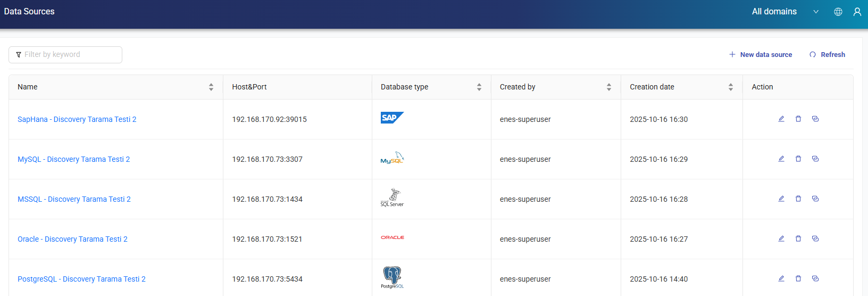
Task: Delete the MySQL data source row
Action: [798, 159]
